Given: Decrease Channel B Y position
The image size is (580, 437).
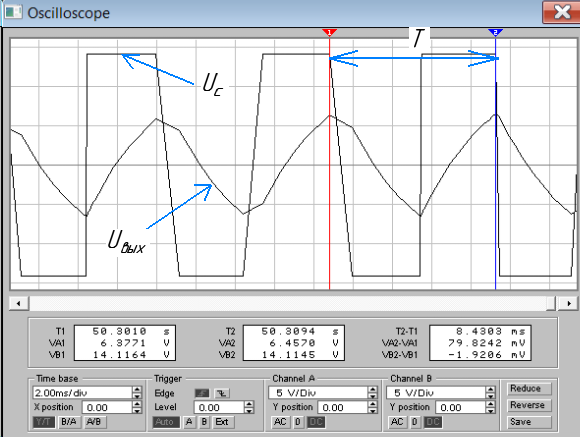Looking at the screenshot, I should [490, 410].
